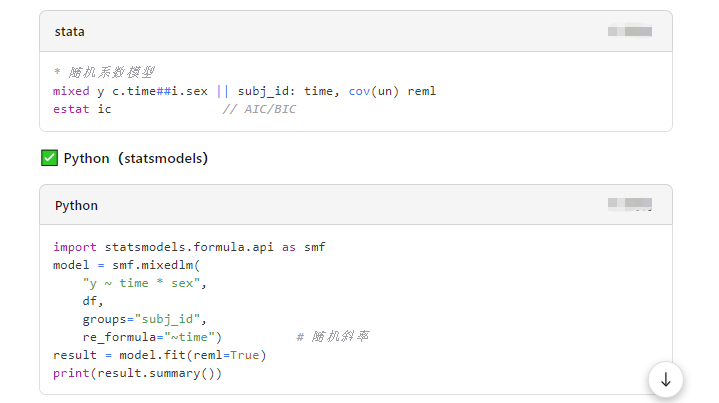
Task: Click the blurred control in the stata code header
Action: [x=630, y=32]
